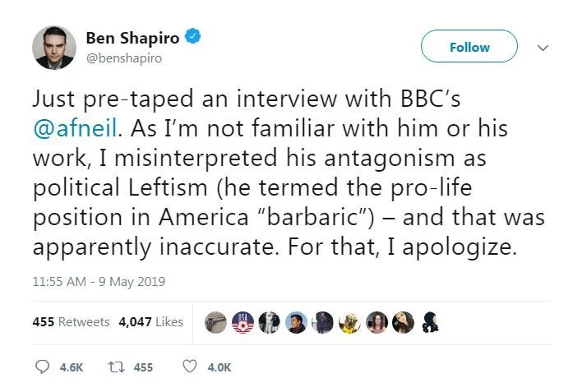The height and width of the screenshot is (392, 573).
Task: Open the 11:55 AM - 9 May 2019 timestamp
Action: click(x=99, y=282)
